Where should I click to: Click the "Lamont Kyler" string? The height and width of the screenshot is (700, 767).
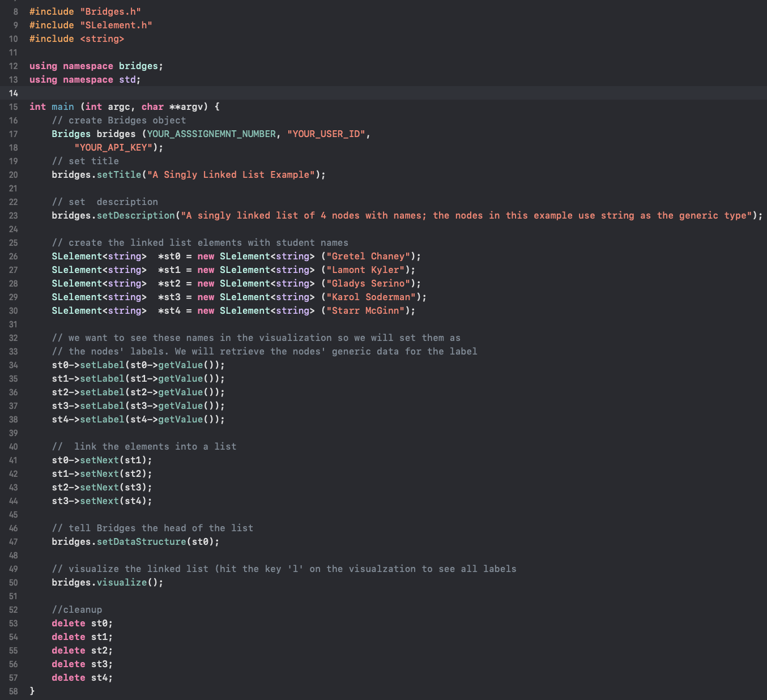tap(365, 270)
